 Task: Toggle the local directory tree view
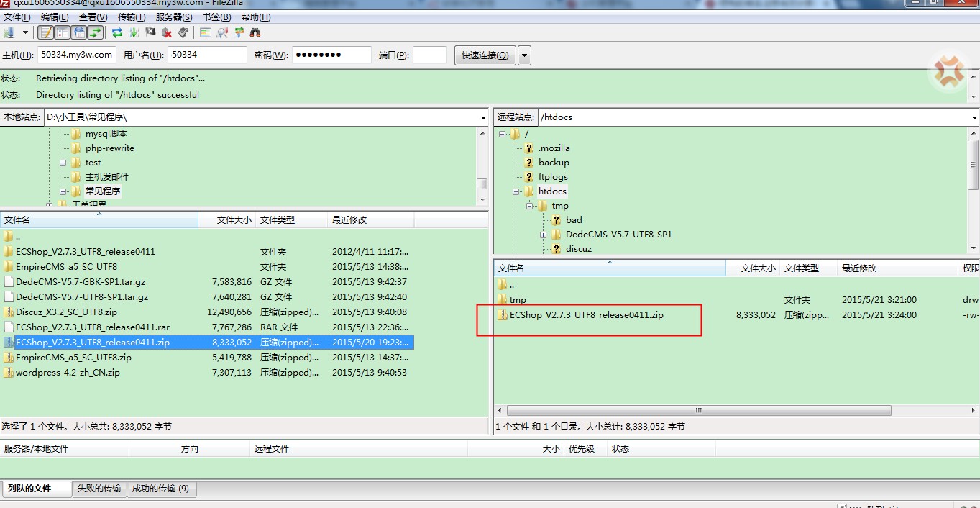coord(63,32)
